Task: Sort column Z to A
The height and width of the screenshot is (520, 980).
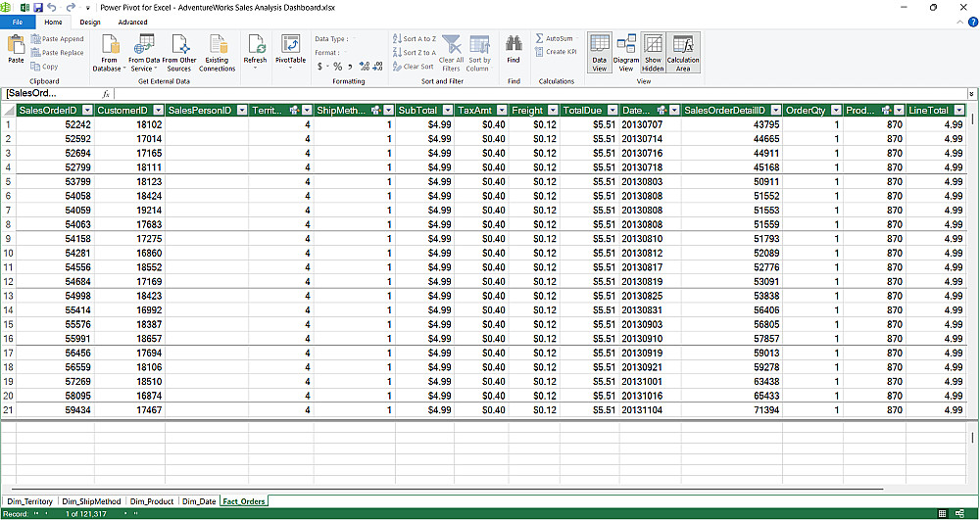Action: pos(415,53)
